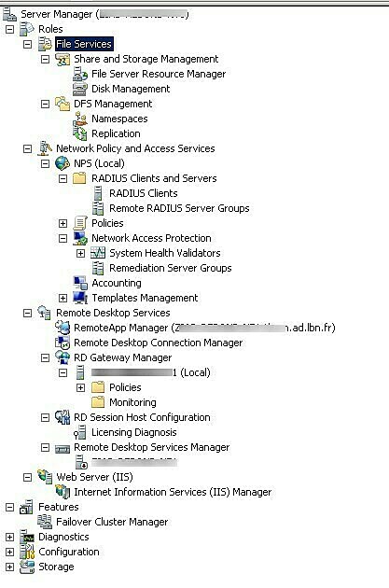
Task: Click the Accounting icon
Action: (x=80, y=283)
